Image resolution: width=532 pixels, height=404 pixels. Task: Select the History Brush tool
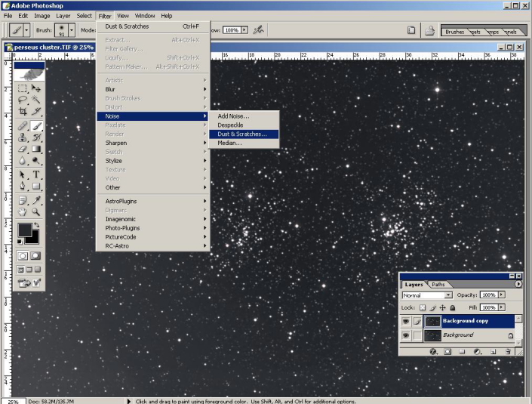[36, 137]
